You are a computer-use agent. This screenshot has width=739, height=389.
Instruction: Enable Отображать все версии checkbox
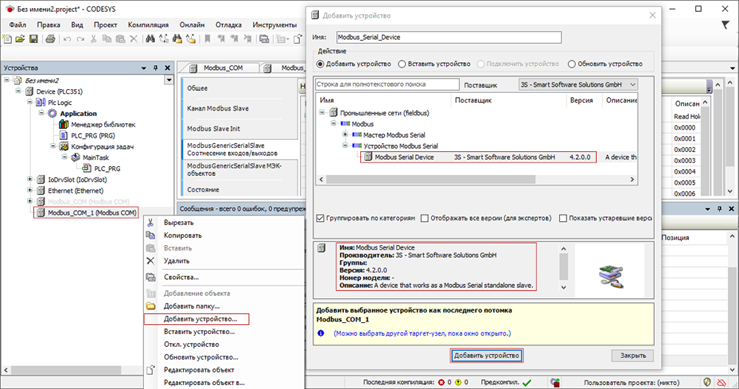tap(425, 218)
